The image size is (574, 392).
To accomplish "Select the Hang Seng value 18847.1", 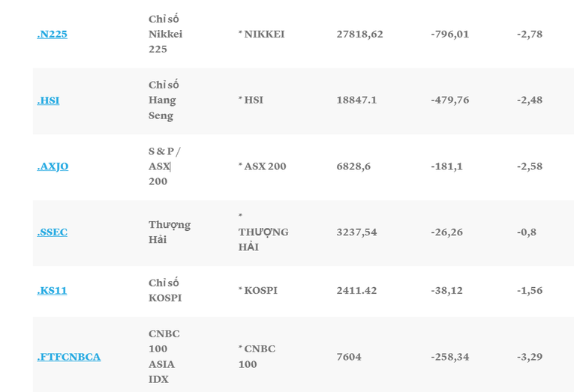I will [356, 100].
